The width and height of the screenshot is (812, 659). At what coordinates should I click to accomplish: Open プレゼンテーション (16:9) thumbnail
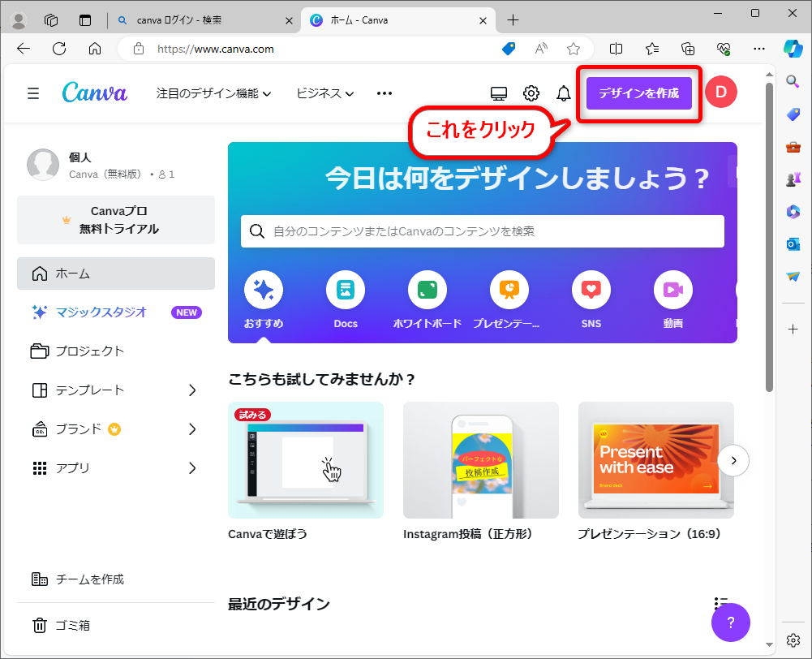tap(655, 460)
